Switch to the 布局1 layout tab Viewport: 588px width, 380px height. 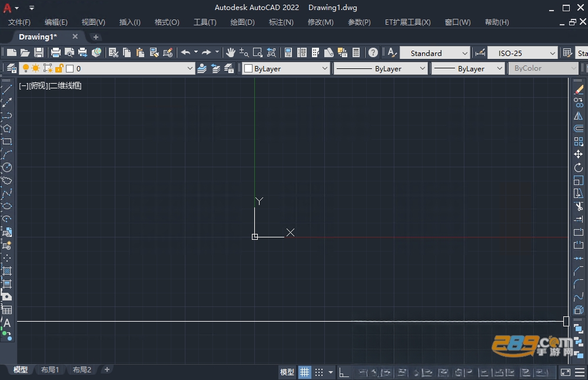coord(50,369)
